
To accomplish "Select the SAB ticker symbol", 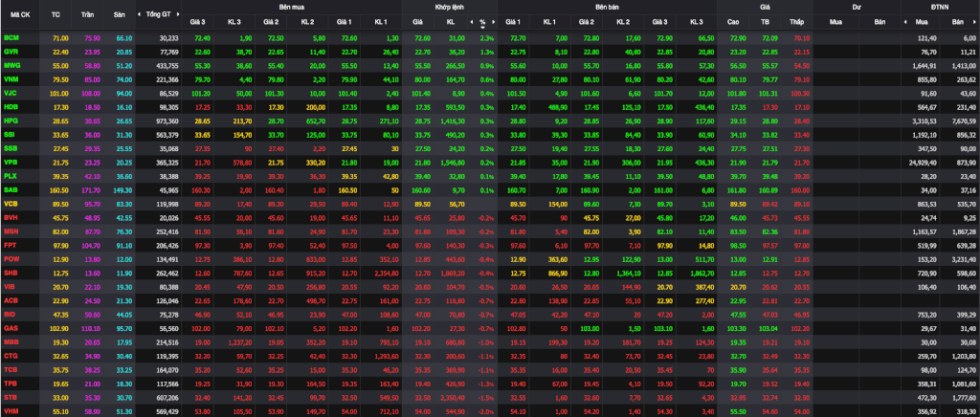I will [x=11, y=189].
